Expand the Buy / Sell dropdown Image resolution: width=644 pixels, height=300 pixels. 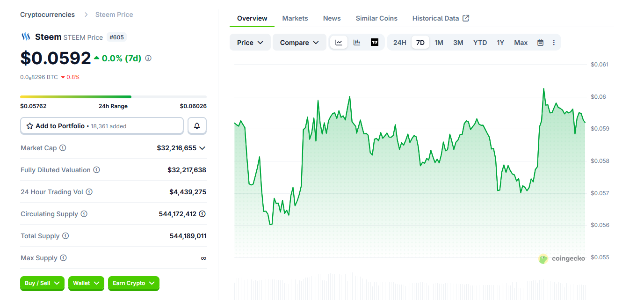point(42,283)
